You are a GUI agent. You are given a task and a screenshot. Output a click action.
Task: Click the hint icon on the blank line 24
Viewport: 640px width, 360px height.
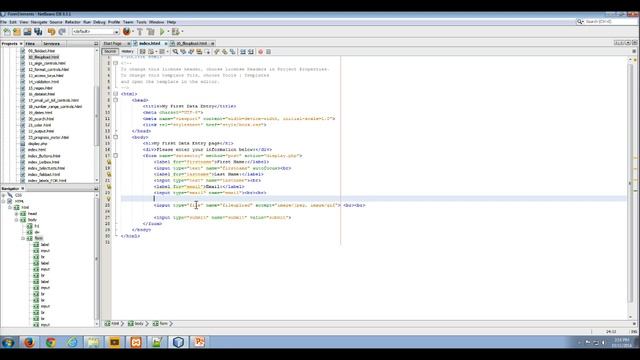[109, 199]
